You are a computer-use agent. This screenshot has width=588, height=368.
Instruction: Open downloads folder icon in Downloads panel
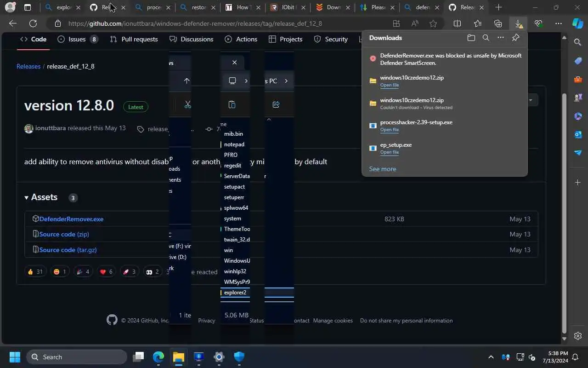pyautogui.click(x=471, y=38)
